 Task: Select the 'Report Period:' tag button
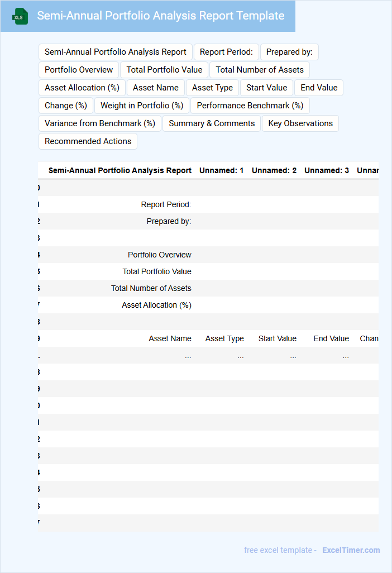[226, 52]
